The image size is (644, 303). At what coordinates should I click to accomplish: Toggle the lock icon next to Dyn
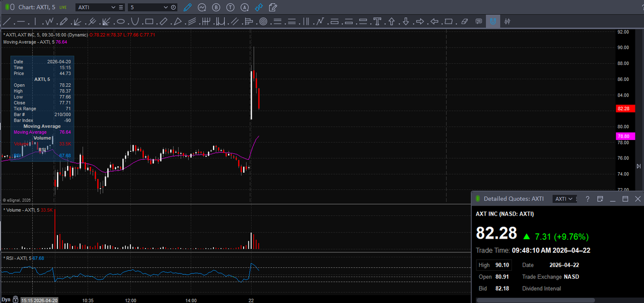point(16,299)
